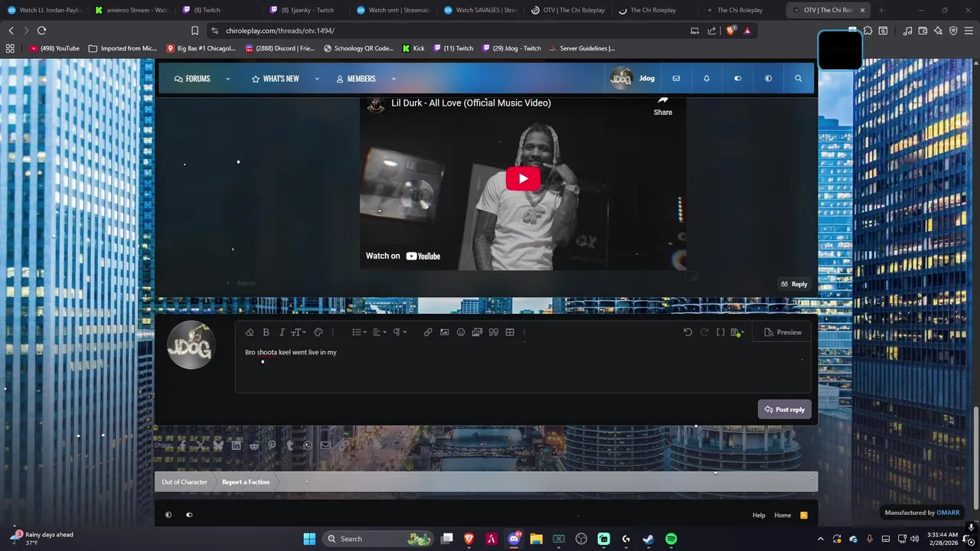Remove formatting with the eraser icon
The height and width of the screenshot is (551, 980).
pos(250,332)
